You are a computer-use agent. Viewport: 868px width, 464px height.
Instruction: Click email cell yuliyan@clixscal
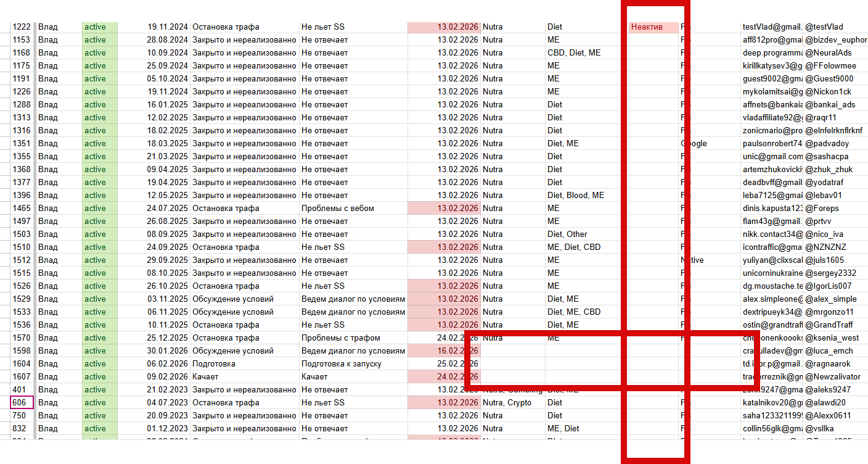pyautogui.click(x=772, y=260)
